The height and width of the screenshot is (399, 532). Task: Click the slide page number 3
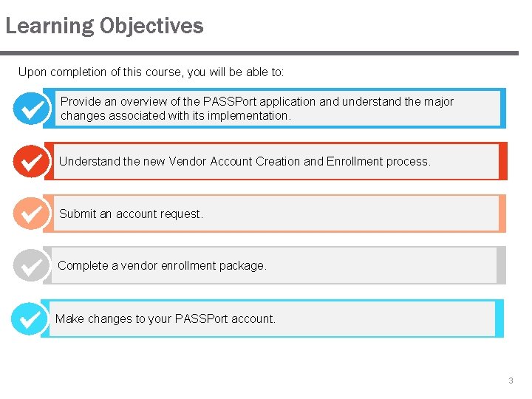510,381
